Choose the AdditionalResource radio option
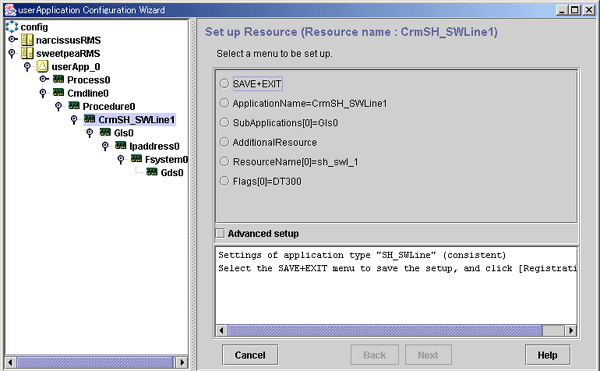600x371 pixels. pos(224,142)
